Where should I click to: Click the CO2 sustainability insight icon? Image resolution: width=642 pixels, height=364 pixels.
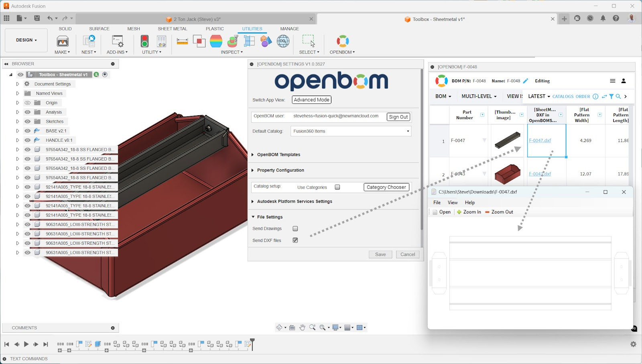click(x=283, y=41)
